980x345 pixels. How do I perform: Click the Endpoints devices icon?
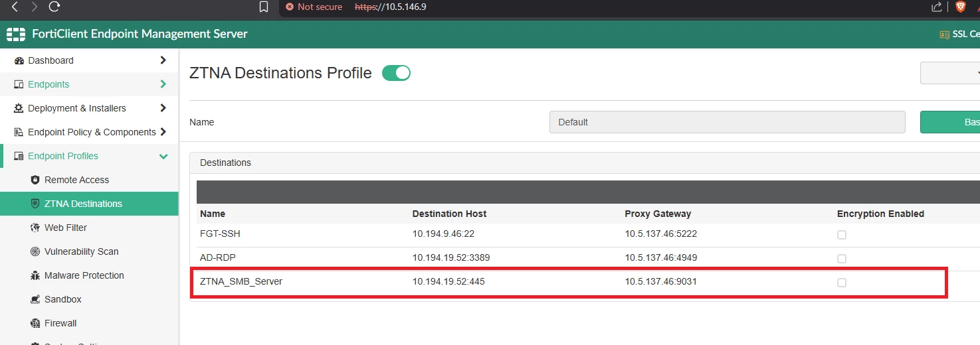[19, 84]
